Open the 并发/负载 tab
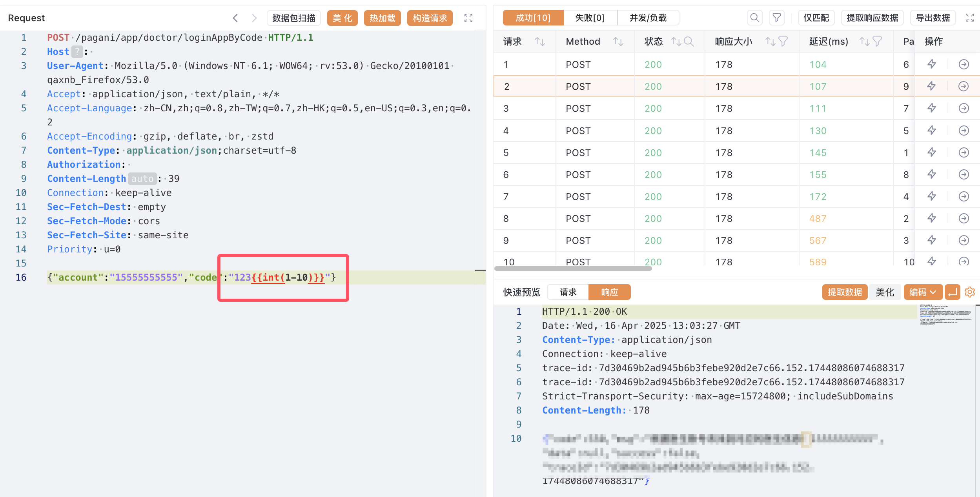The image size is (980, 497). coord(648,18)
